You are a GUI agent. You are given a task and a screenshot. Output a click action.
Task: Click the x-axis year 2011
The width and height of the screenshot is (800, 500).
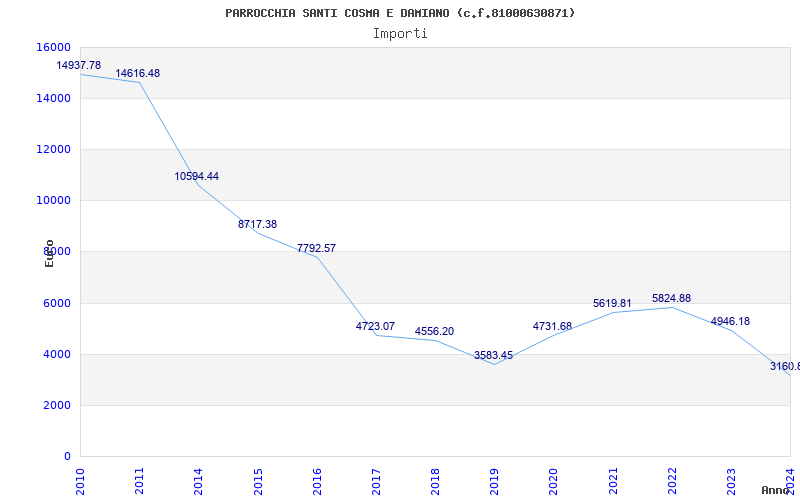point(139,482)
